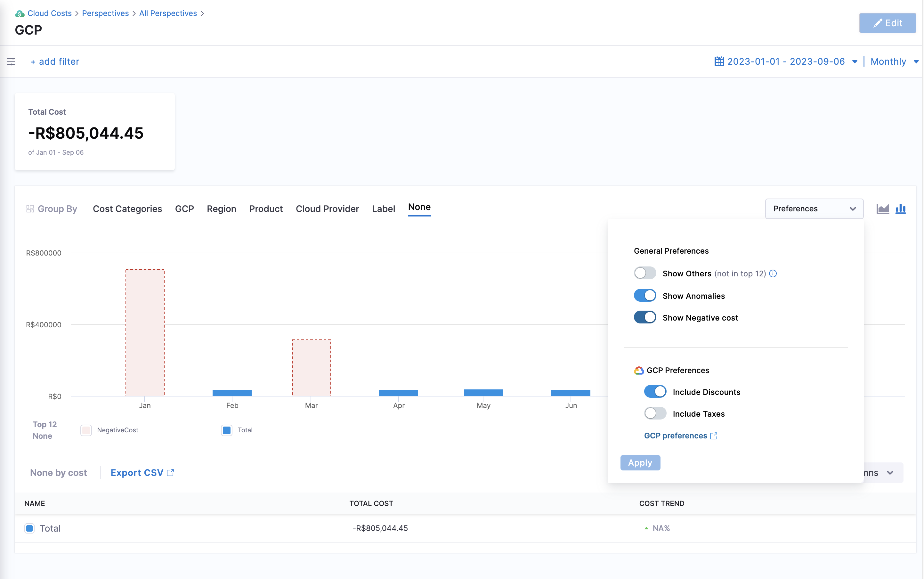Toggle NegativeCost legend checkbox

tap(86, 430)
